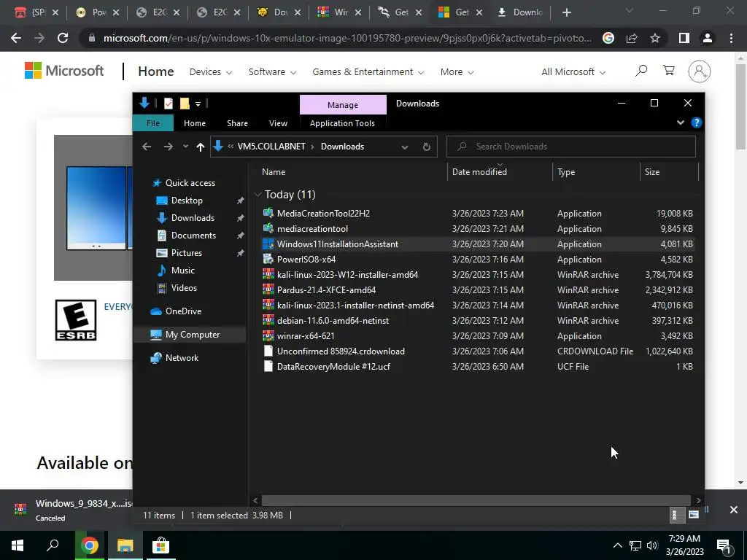Select the Pardus-21.4-XFCE-amd64 archive icon
Viewport: 747px width, 560px height.
[x=268, y=289]
